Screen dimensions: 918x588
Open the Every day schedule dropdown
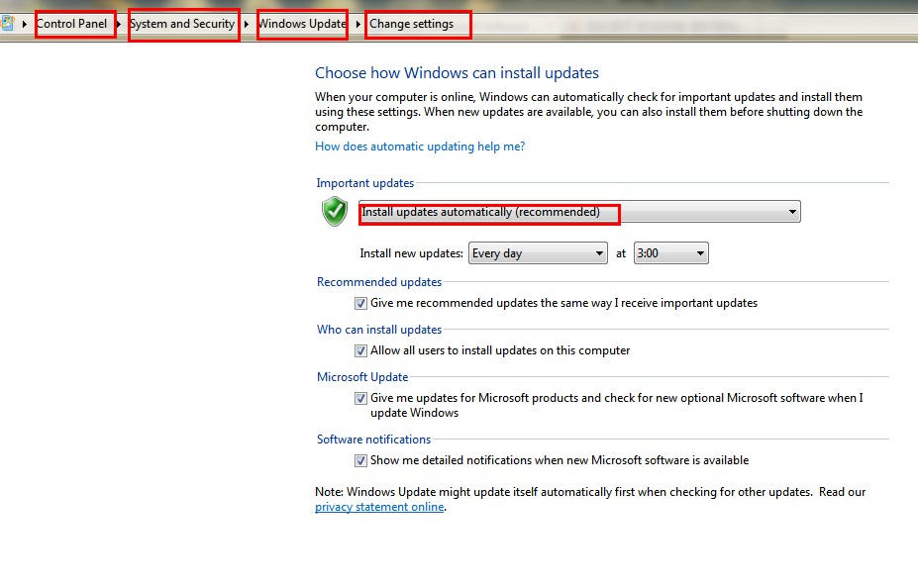coord(538,253)
